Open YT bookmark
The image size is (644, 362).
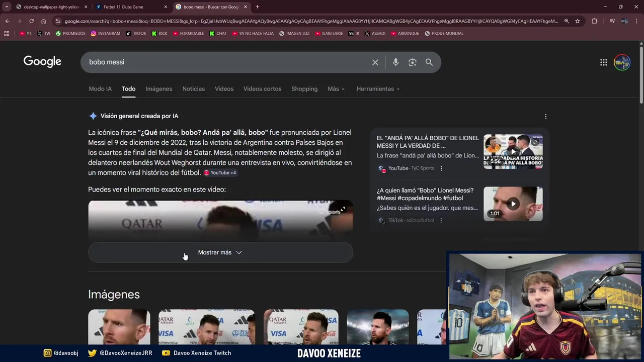click(25, 34)
